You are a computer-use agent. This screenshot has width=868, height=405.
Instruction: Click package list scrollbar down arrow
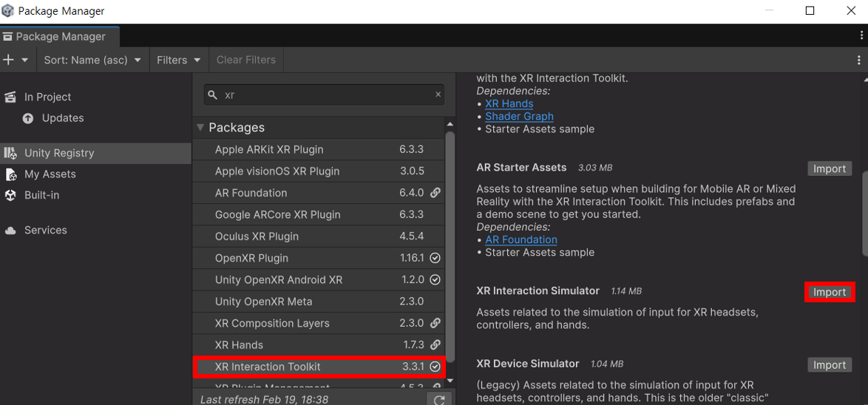(450, 381)
